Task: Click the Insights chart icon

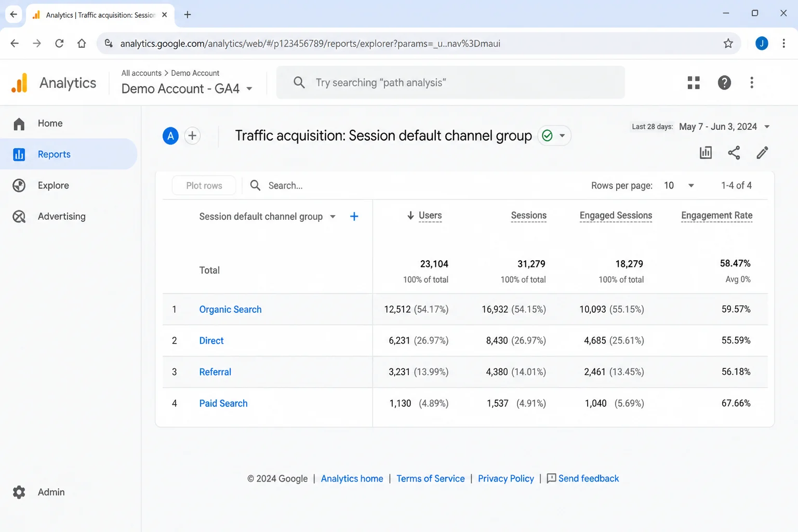Action: [x=706, y=153]
